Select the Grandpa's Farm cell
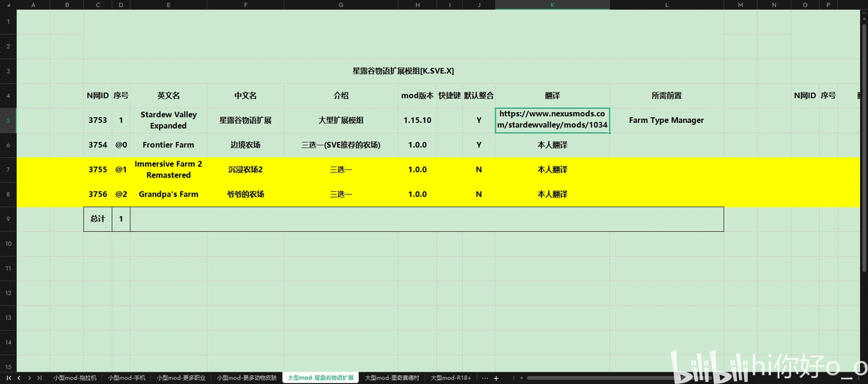 click(168, 194)
